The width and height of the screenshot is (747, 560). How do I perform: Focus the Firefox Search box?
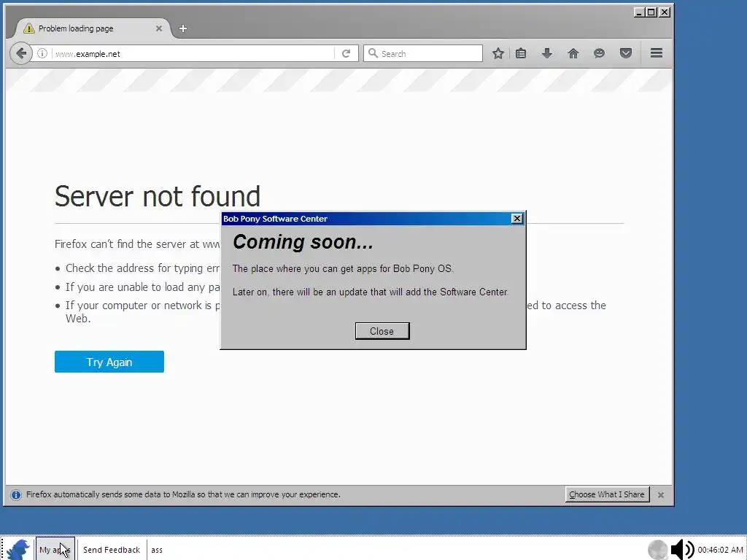point(423,53)
